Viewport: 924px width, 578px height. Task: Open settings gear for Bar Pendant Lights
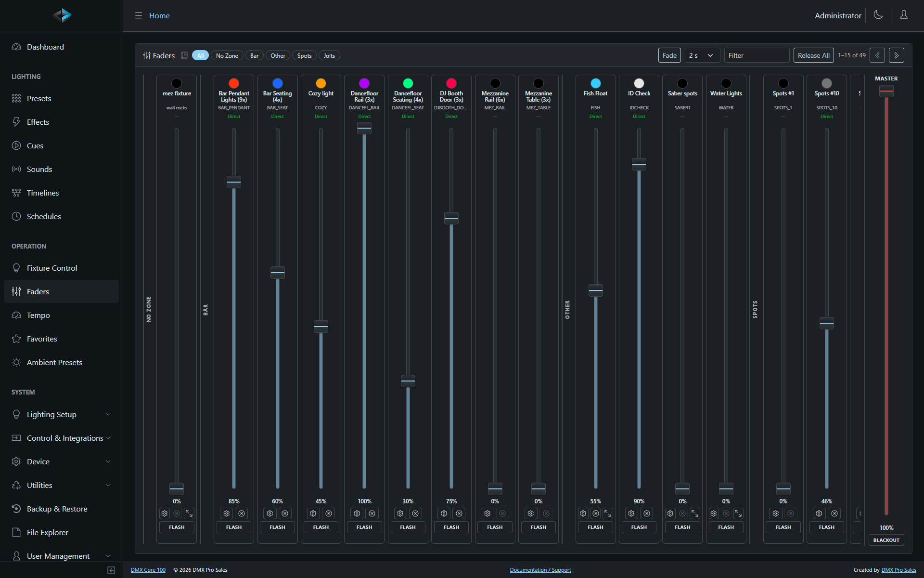click(x=227, y=513)
